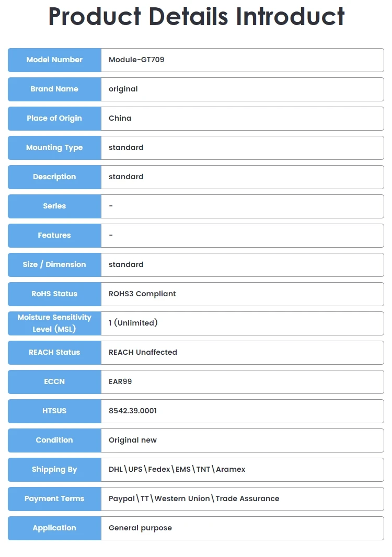Select the Module-GT709 value field

[243, 60]
